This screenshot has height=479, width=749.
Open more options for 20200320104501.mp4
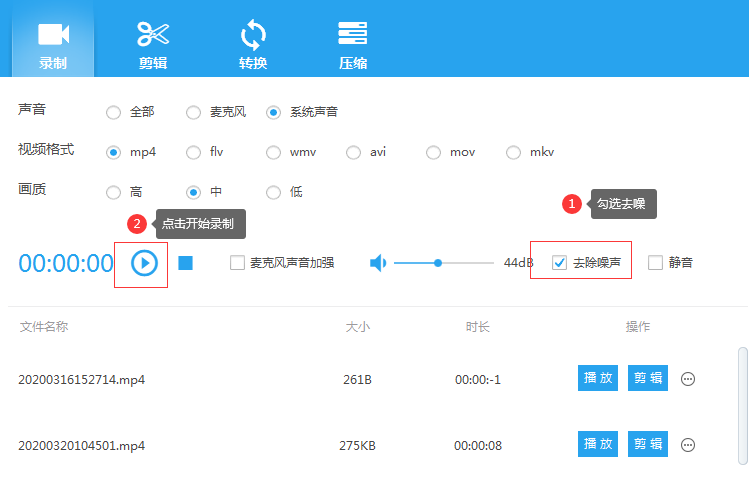[688, 445]
